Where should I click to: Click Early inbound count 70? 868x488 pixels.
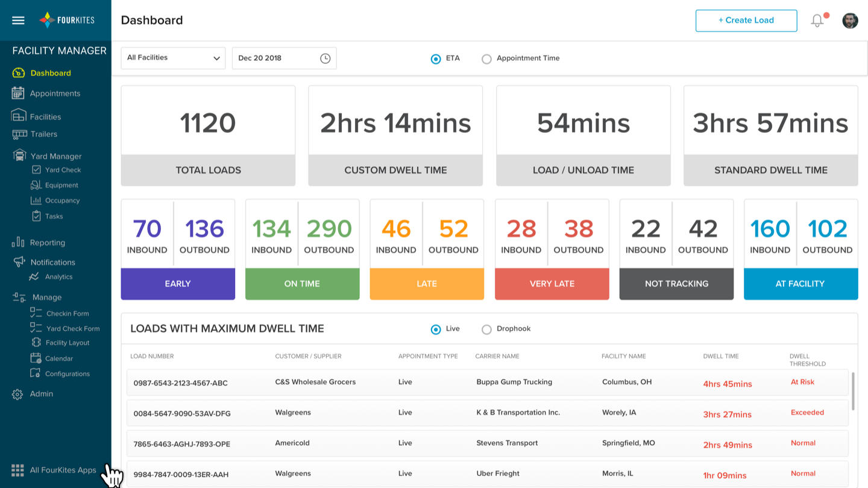pyautogui.click(x=147, y=229)
